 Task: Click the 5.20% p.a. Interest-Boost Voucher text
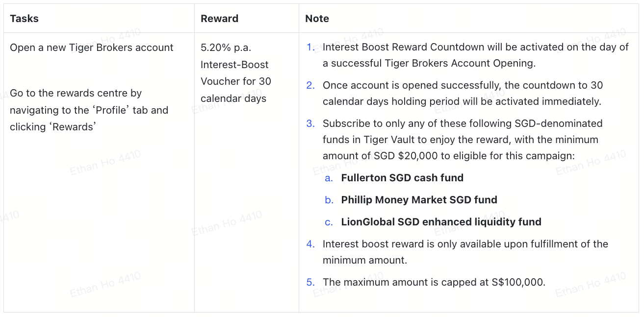(x=236, y=73)
